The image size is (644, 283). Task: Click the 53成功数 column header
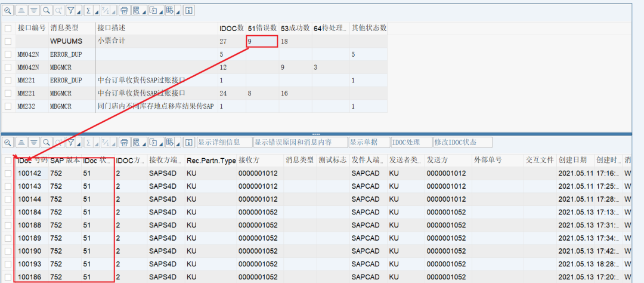pyautogui.click(x=295, y=29)
